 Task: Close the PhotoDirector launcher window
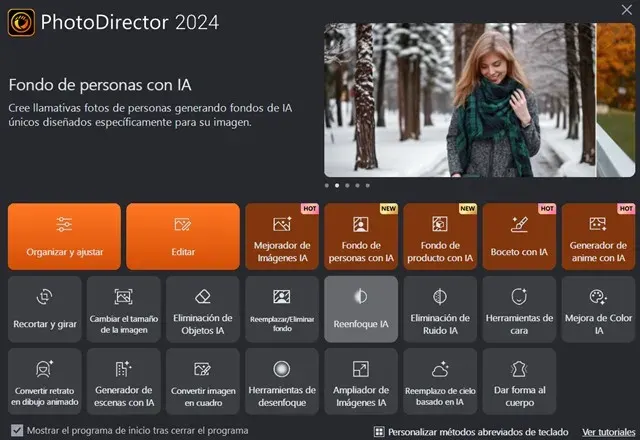627,10
